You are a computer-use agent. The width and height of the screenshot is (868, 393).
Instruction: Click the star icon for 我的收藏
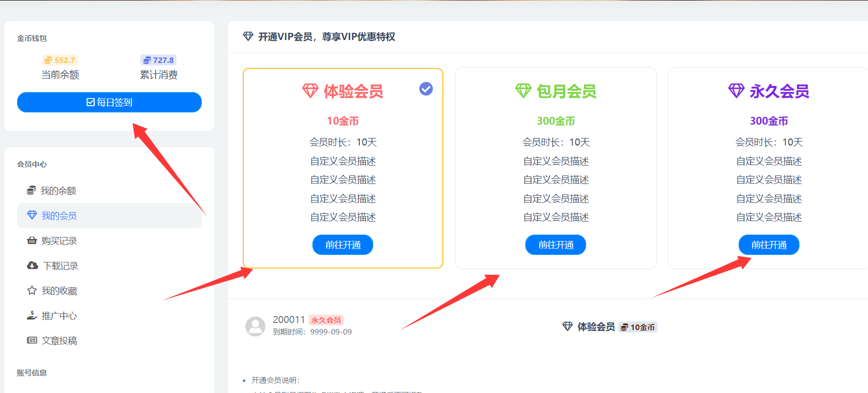click(x=32, y=290)
